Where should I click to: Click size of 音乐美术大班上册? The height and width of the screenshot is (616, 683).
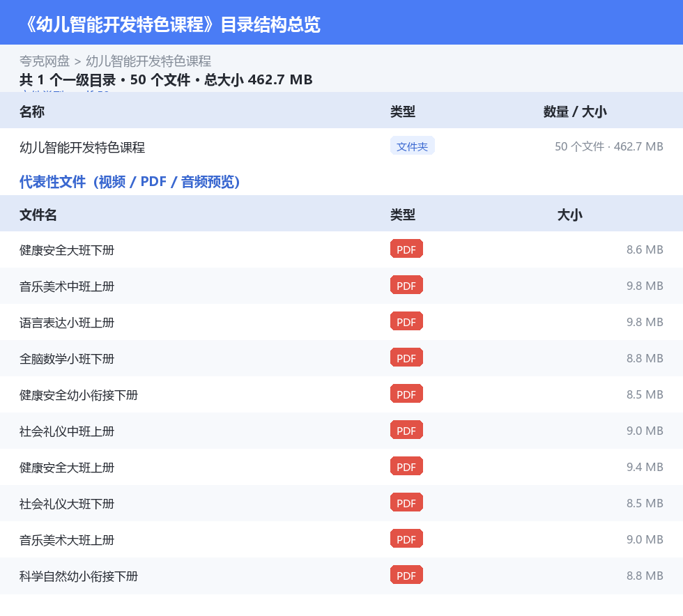coord(645,539)
